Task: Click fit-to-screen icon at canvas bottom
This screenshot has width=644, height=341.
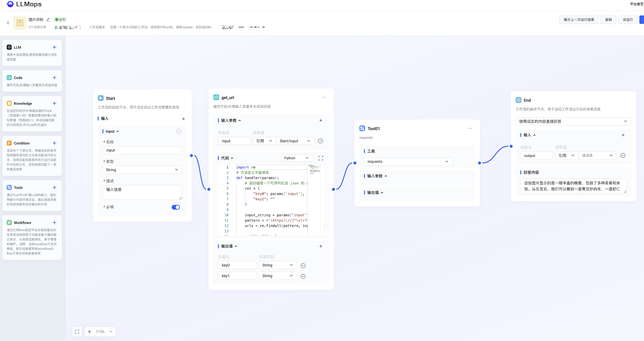Action: 77,331
